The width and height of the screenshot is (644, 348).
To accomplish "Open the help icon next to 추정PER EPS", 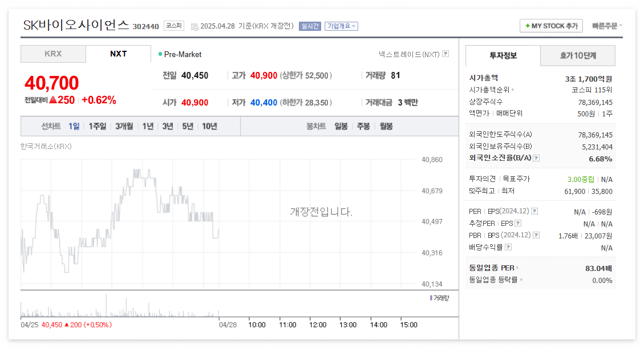I will pos(517,223).
